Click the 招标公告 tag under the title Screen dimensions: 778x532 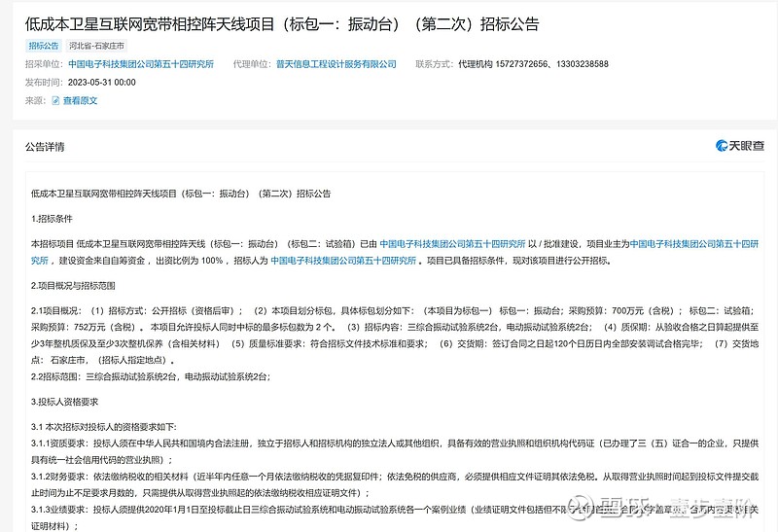44,46
